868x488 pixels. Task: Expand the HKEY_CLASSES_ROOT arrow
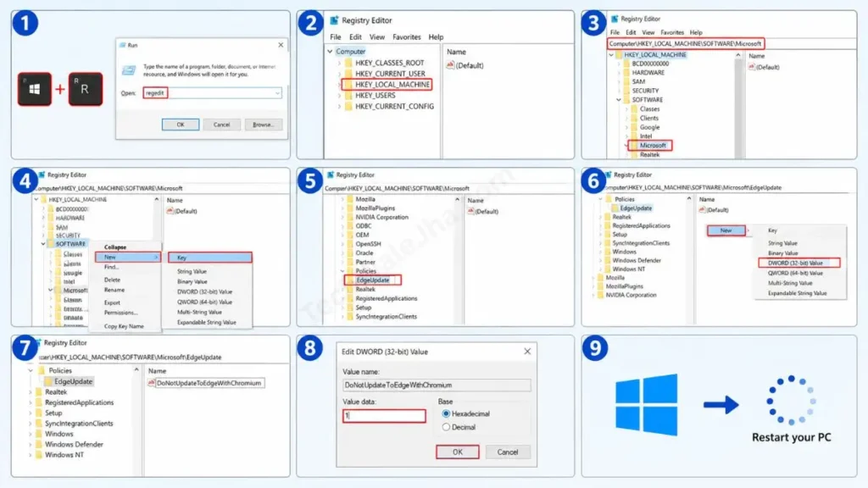tap(339, 63)
